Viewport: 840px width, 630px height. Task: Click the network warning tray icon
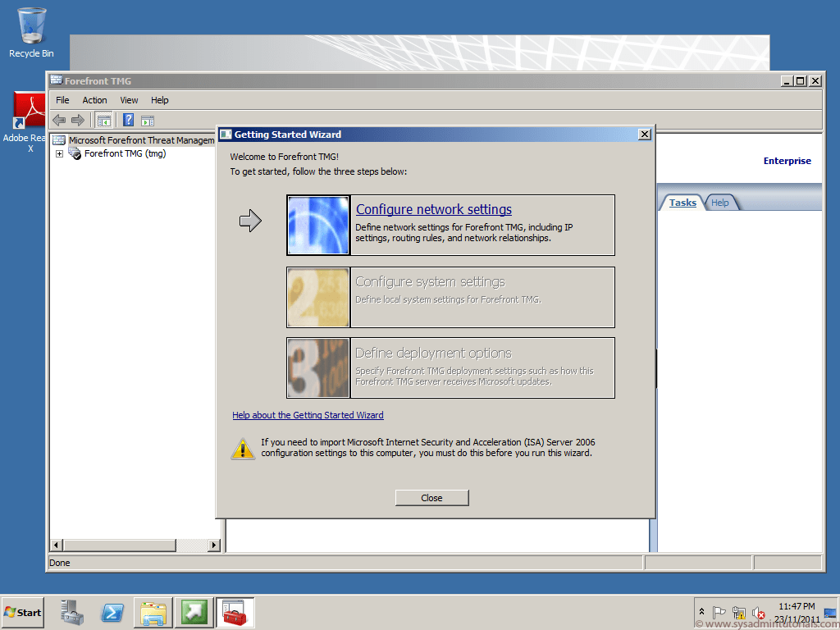click(739, 612)
